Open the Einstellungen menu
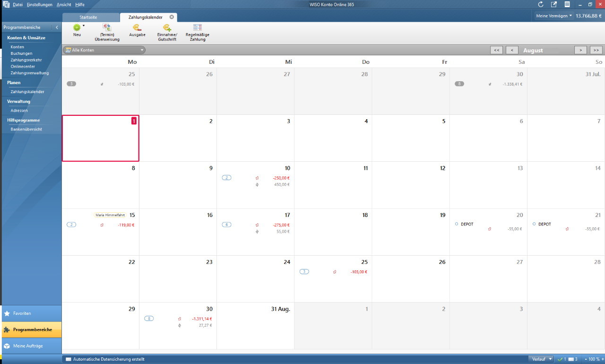The height and width of the screenshot is (364, 605). 39,5
